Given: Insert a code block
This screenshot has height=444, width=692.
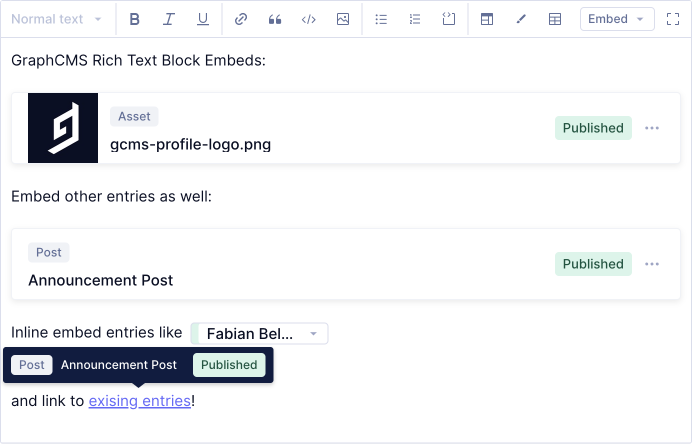Looking at the screenshot, I should coord(309,19).
